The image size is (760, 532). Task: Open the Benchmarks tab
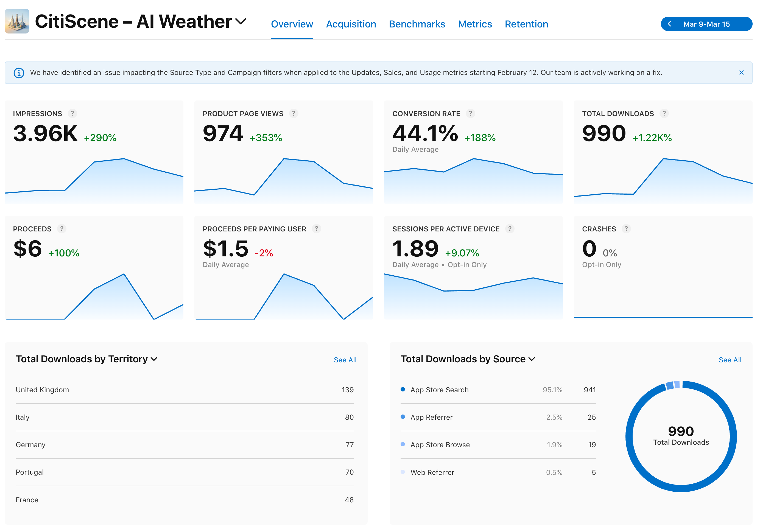tap(417, 24)
